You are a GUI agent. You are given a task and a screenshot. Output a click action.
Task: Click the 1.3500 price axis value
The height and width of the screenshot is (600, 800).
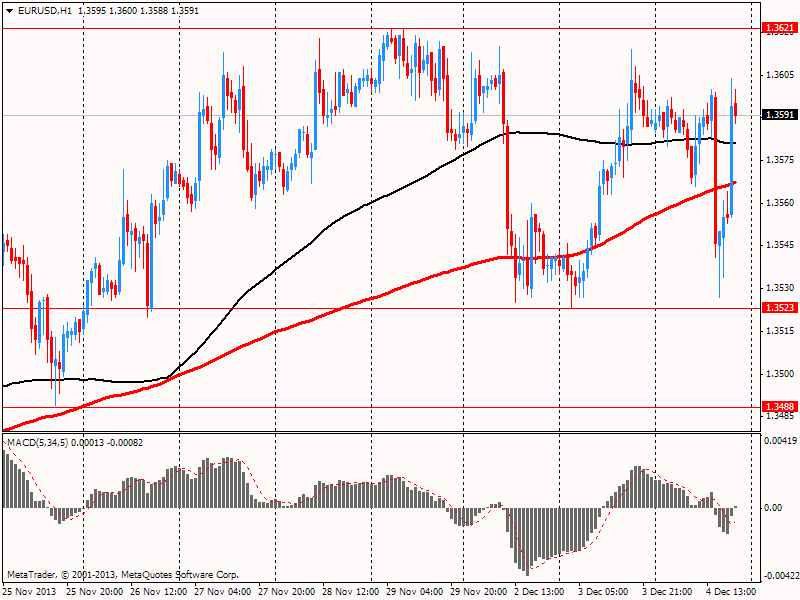(780, 374)
